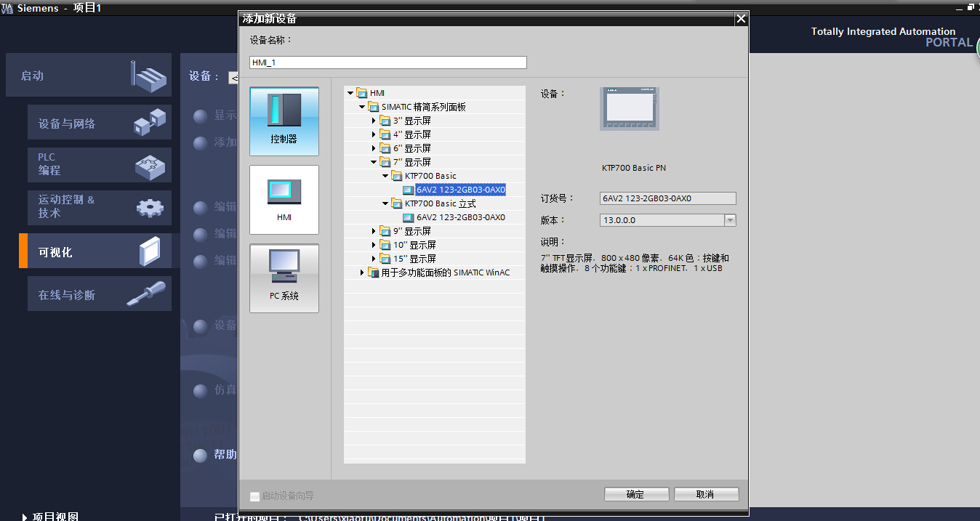Select the PC 系统 device category icon

284,278
